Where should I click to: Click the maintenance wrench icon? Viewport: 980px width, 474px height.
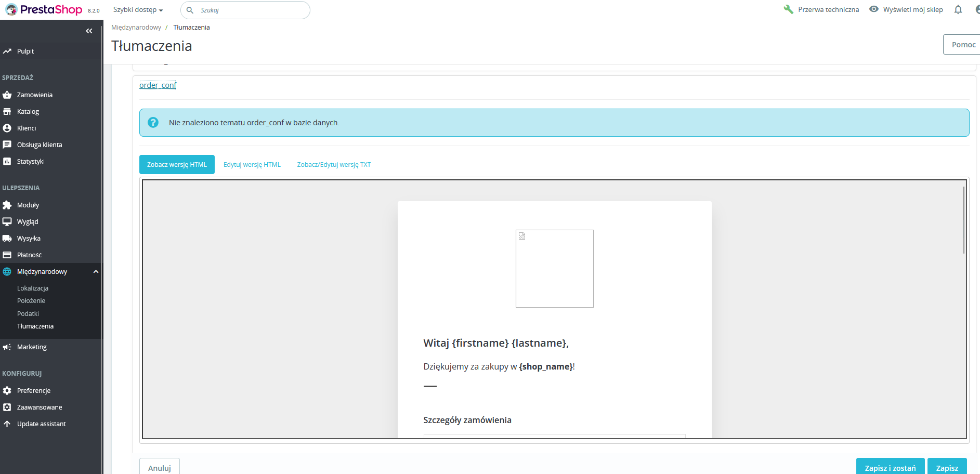pos(789,9)
